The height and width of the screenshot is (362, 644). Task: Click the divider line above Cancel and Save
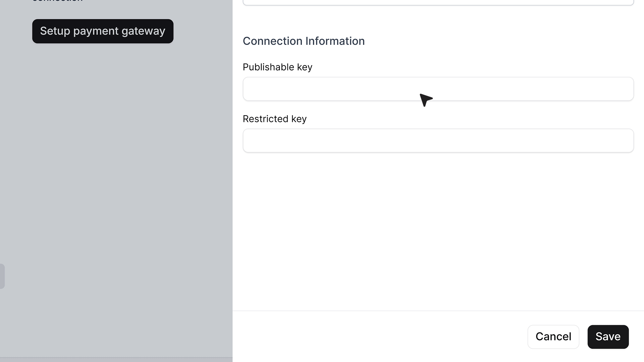tap(438, 311)
